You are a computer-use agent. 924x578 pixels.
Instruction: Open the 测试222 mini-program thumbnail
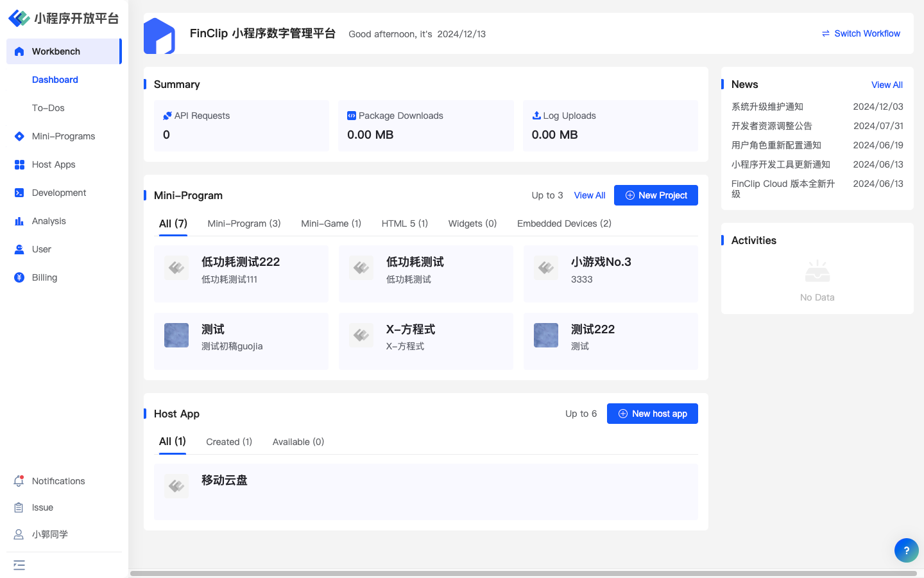[546, 335]
